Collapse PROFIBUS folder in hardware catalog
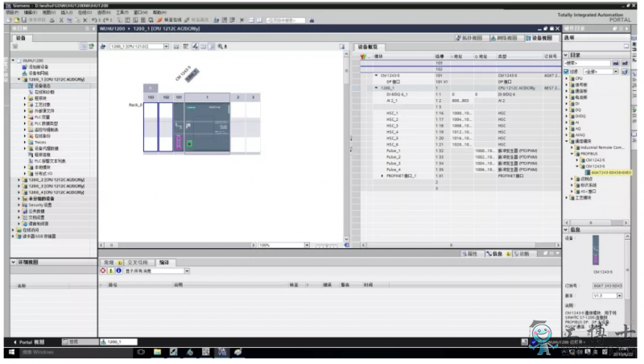The height and width of the screenshot is (364, 644). pyautogui.click(x=572, y=154)
